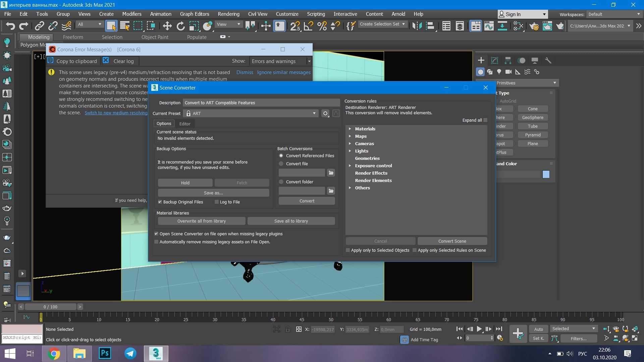
Task: Toggle Open Scene Converter on file open checkbox
Action: 156,234
